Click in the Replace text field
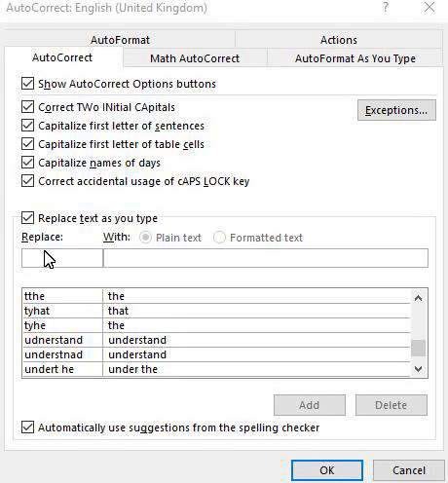The width and height of the screenshot is (448, 483). (62, 258)
